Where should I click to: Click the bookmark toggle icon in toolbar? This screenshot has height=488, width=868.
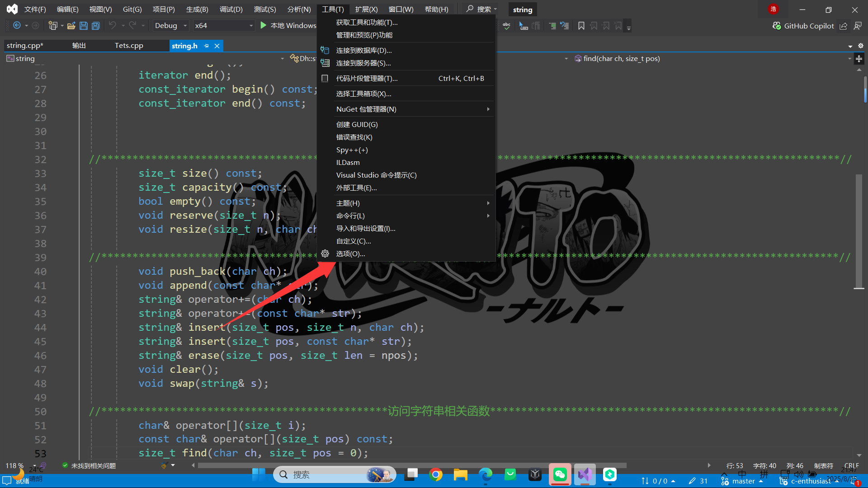581,26
